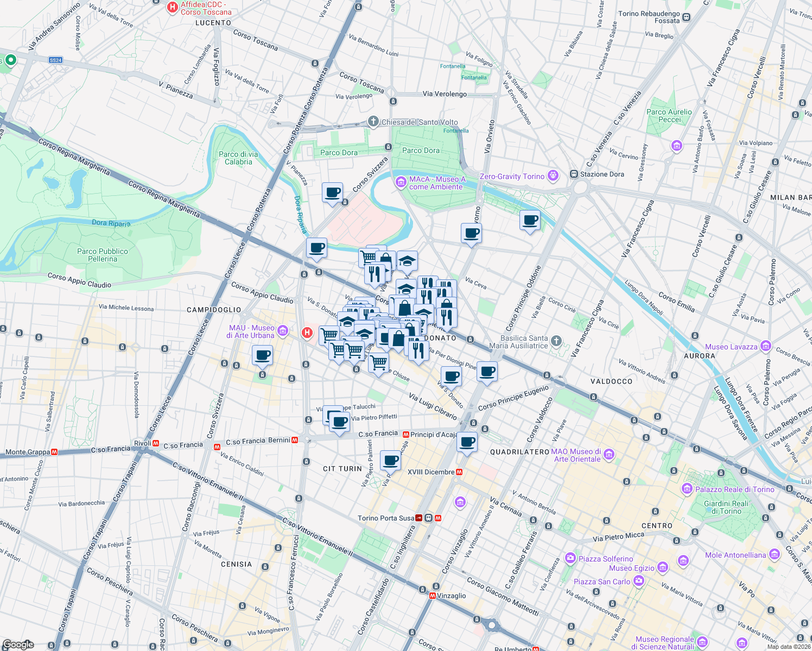
Task: Open the Vinzaglio metro station marker
Action: coord(432,596)
